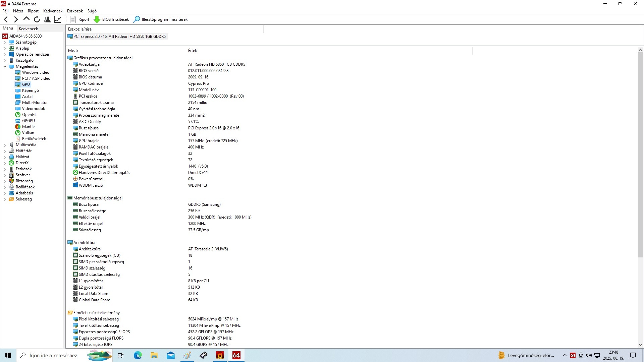
Task: Open the graph chart toolbar icon
Action: pos(58,19)
